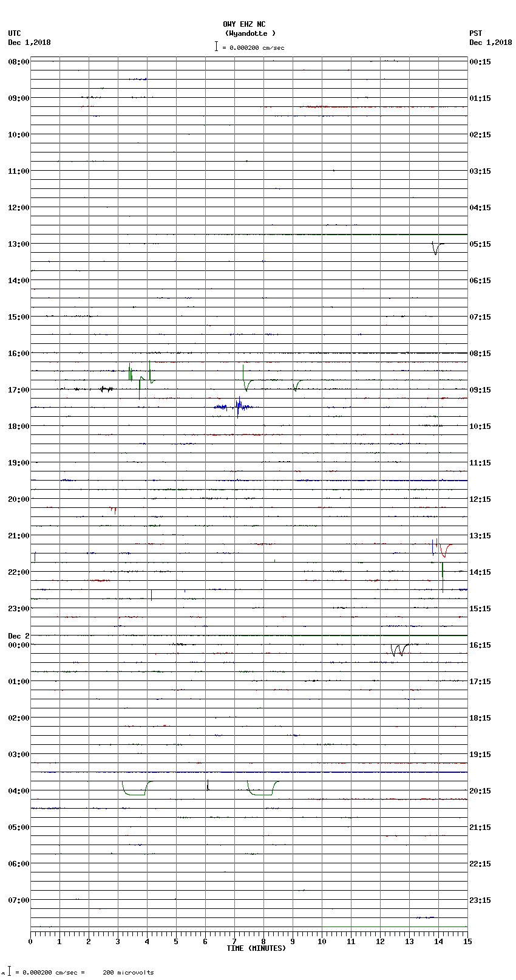Select the 02:00 UTC row label
This screenshot has width=516, height=980.
click(x=19, y=718)
